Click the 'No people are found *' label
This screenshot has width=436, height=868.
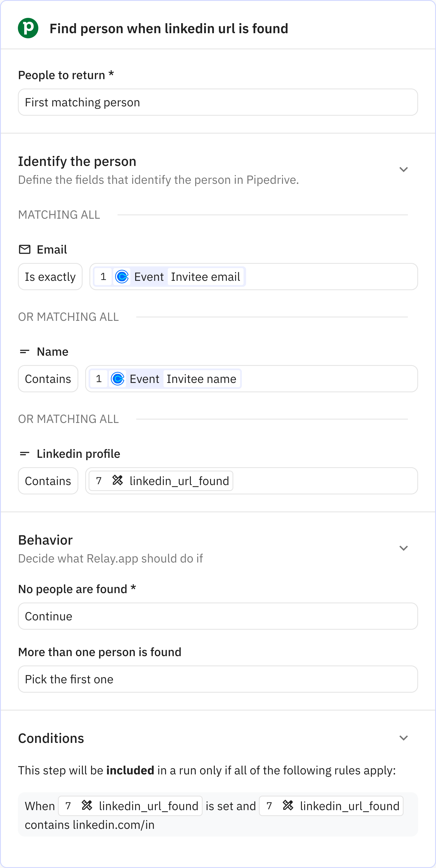77,589
